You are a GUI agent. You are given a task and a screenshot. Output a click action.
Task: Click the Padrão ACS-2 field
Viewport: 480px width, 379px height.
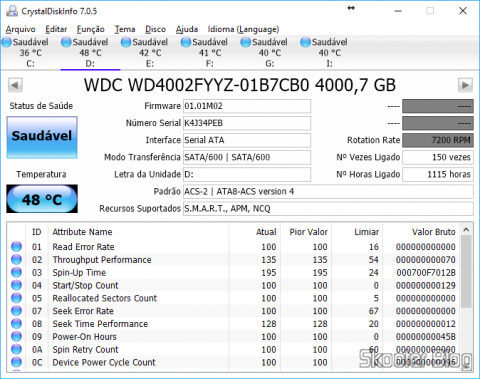click(328, 191)
